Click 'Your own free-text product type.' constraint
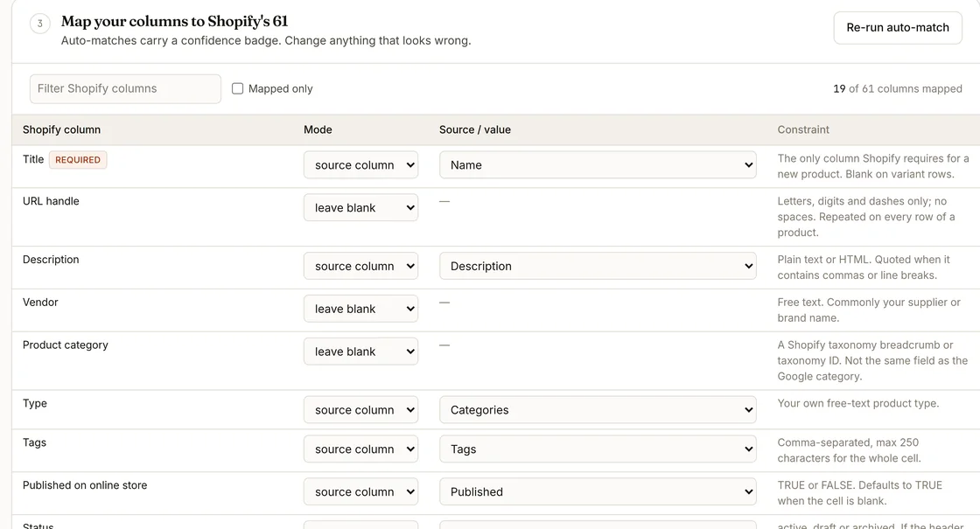Image resolution: width=980 pixels, height=529 pixels. [858, 403]
